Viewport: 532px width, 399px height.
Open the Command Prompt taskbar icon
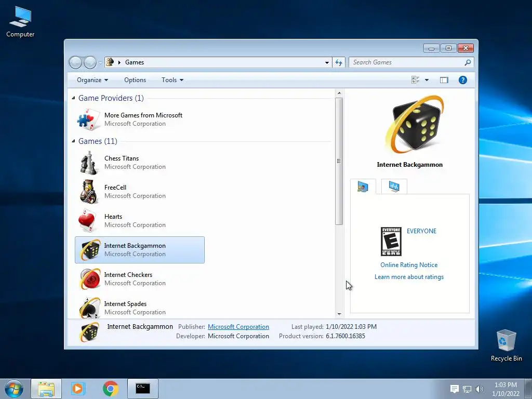(143, 389)
